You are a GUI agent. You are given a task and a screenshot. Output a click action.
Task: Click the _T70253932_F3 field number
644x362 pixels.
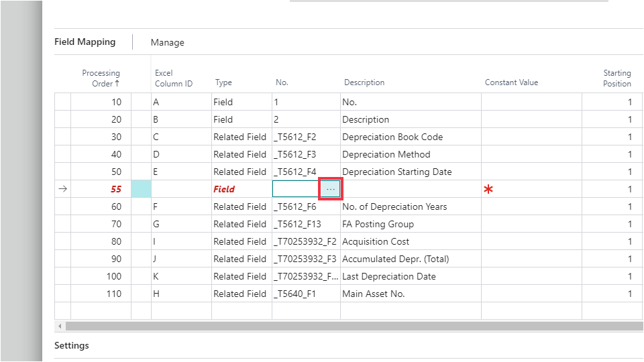306,259
